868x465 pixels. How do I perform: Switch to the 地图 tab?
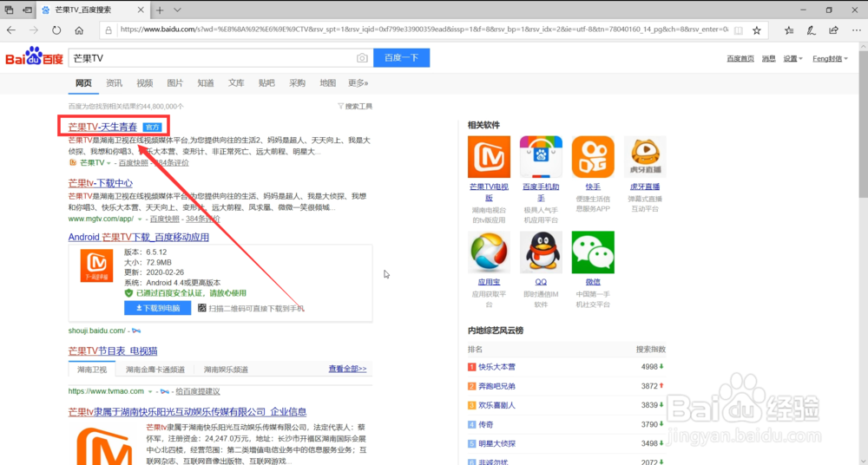tap(328, 83)
